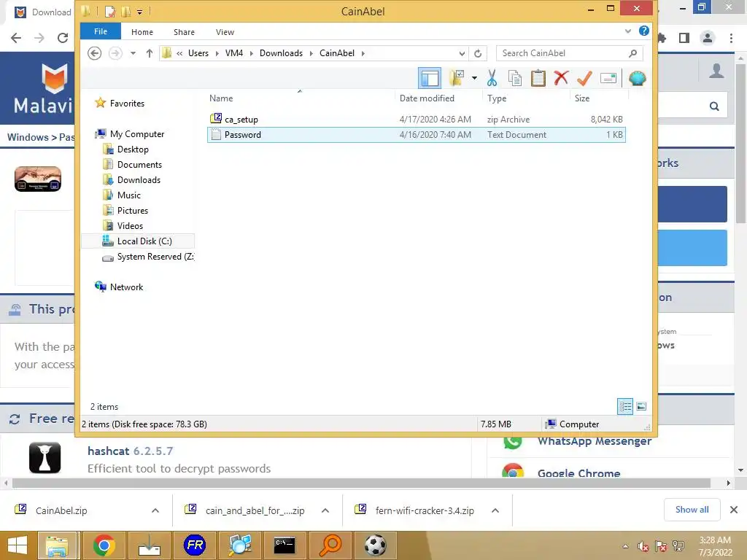Sort files by Name column
The width and height of the screenshot is (747, 560).
tap(221, 98)
